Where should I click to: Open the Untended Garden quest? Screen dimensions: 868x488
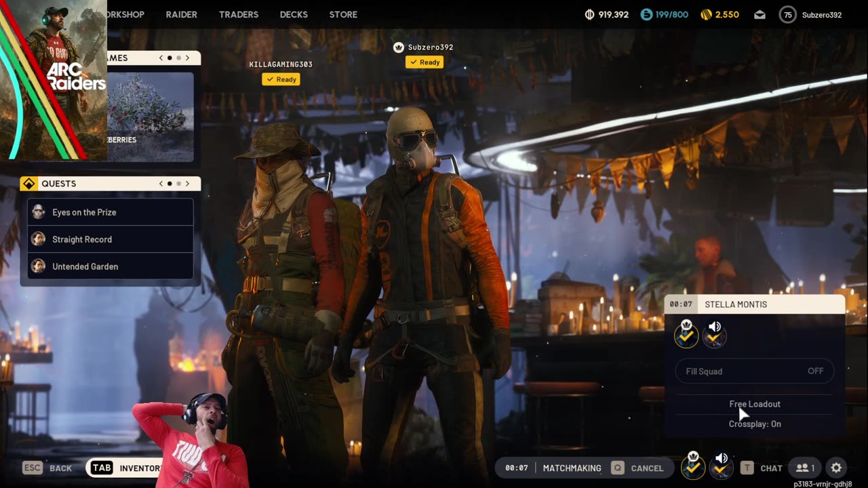click(111, 266)
